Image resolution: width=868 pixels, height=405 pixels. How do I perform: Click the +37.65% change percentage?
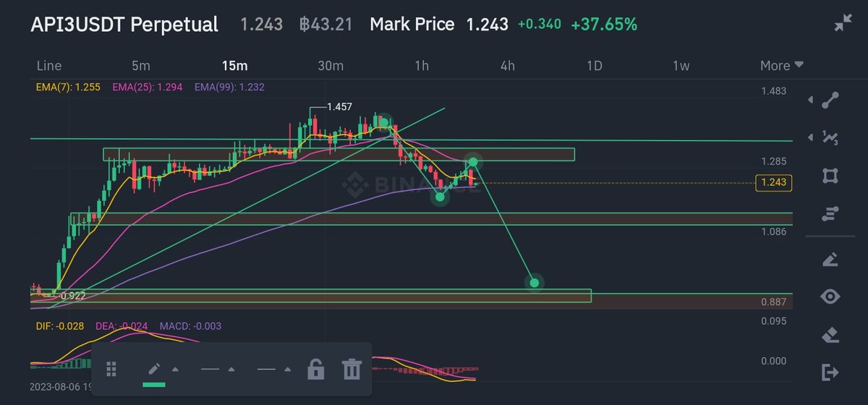click(604, 25)
